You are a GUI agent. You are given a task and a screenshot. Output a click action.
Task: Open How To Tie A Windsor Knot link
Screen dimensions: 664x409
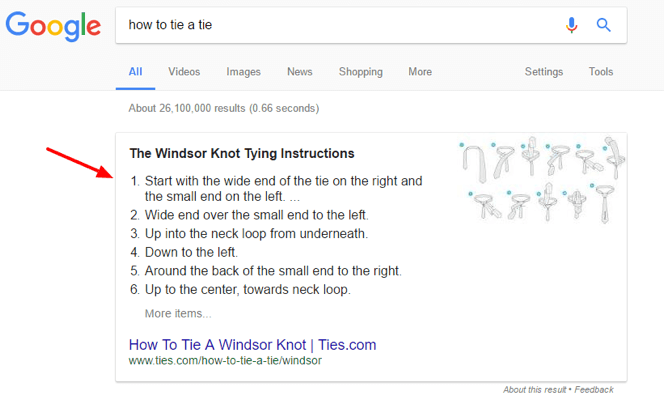click(252, 345)
